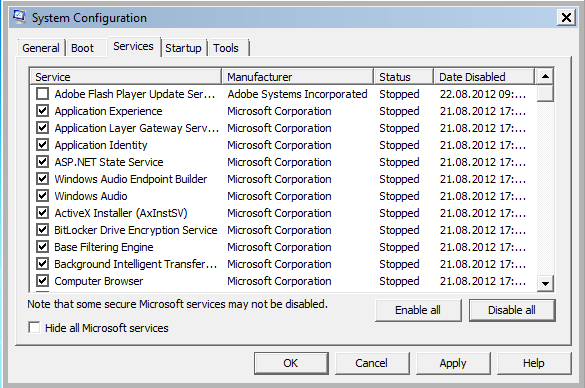Sort by the Date Disabled column header
The height and width of the screenshot is (388, 585).
click(484, 77)
